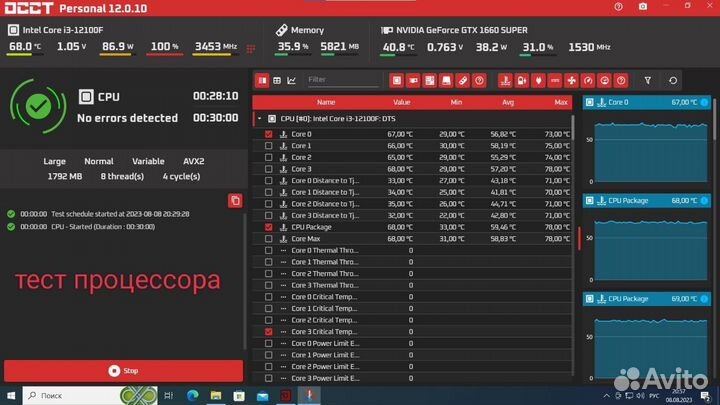Click the Core 2 Thermal Thro... row
This screenshot has height=405, width=720.
coord(412,274)
